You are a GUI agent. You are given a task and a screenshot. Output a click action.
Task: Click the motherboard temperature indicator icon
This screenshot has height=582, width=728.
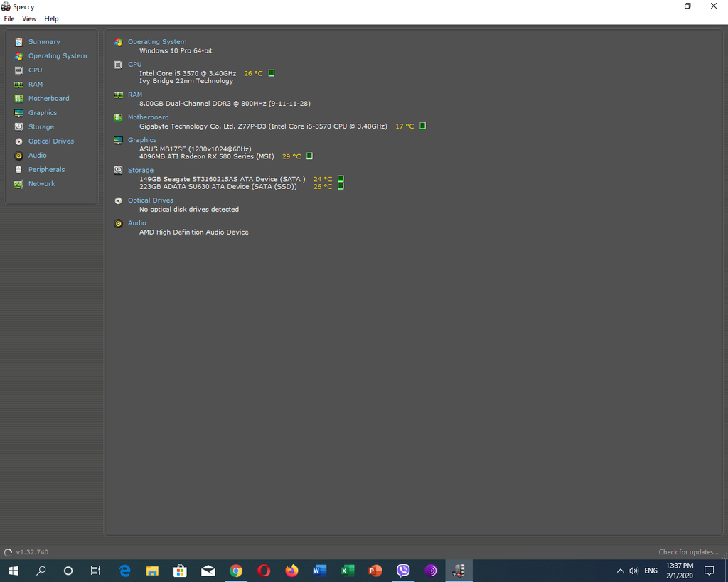[x=422, y=126]
